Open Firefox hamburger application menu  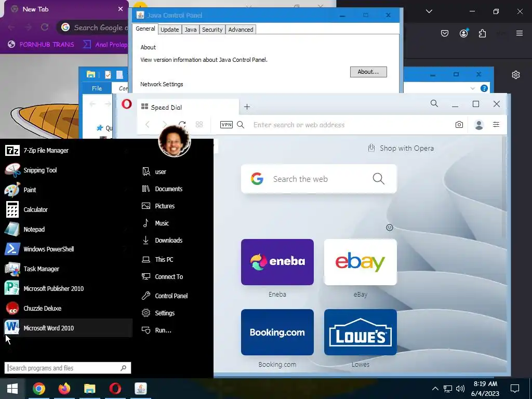[519, 33]
